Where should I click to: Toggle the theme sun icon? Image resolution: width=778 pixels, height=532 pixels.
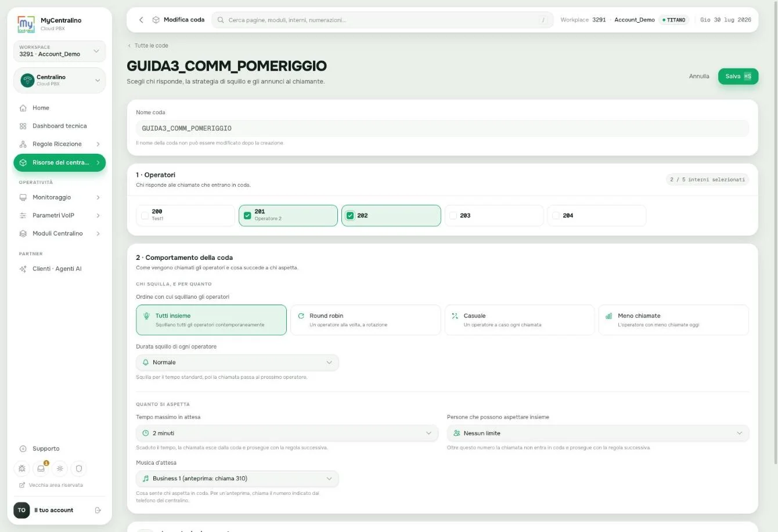(x=60, y=468)
